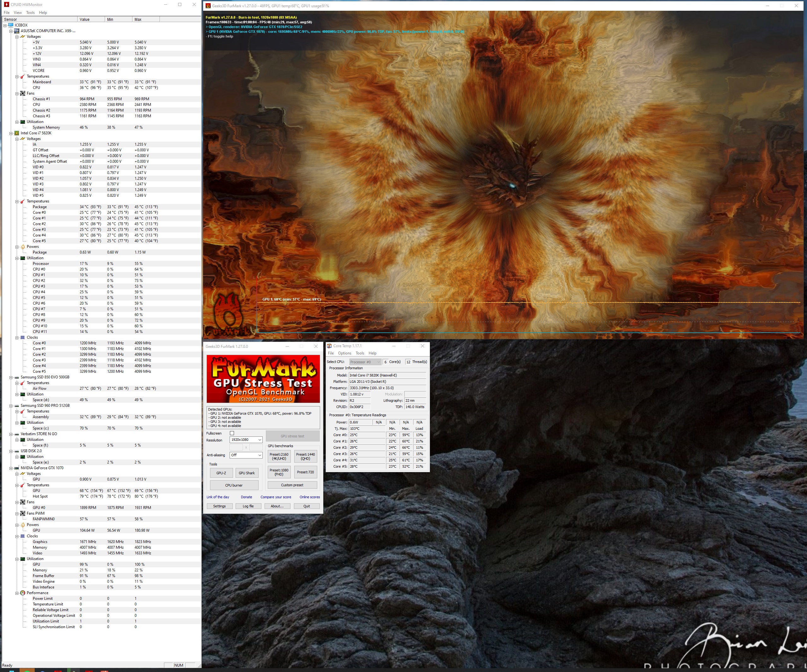Open FurMark Log file
This screenshot has width=807, height=672.
coord(248,506)
